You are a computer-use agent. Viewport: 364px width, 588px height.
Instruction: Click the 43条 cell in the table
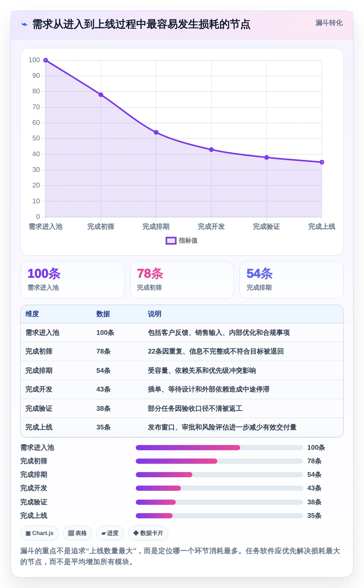click(x=103, y=389)
